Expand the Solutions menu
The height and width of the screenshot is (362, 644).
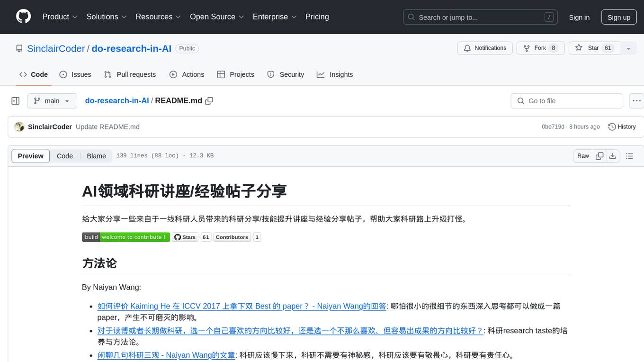pyautogui.click(x=107, y=17)
